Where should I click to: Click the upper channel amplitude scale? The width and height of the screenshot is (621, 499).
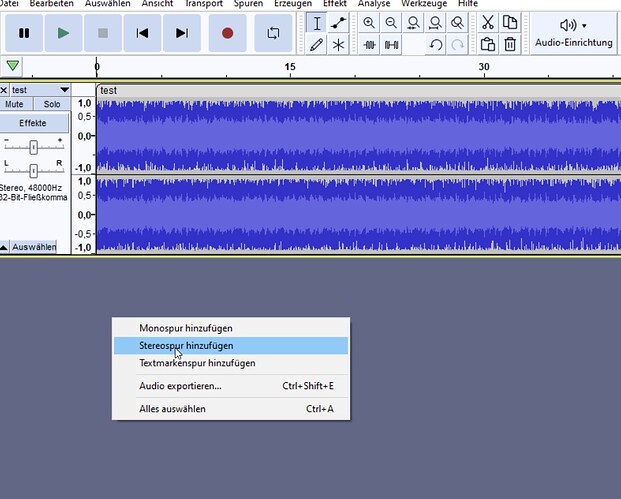tap(84, 136)
